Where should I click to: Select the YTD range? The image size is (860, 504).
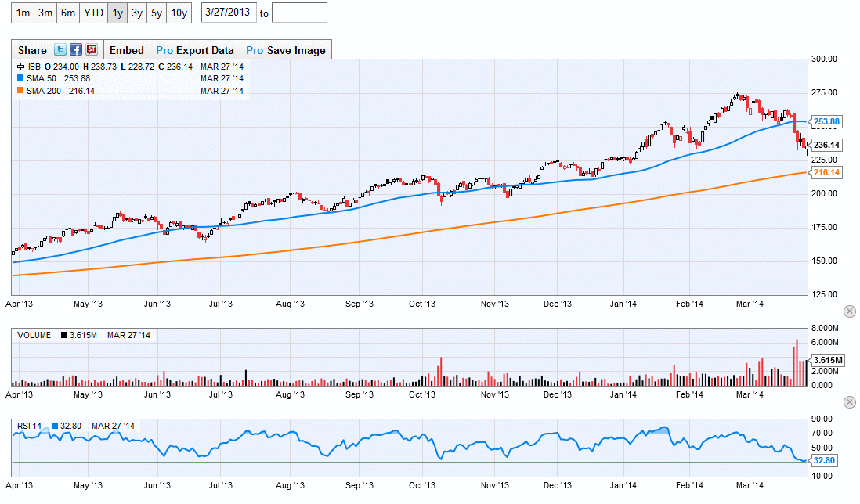point(93,13)
